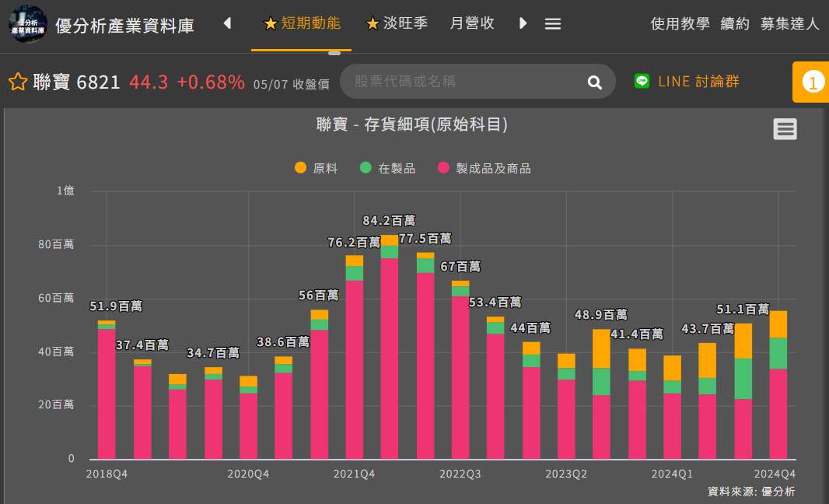This screenshot has width=829, height=504.
Task: Click the 2024Q4 x-axis label
Action: coord(774,474)
